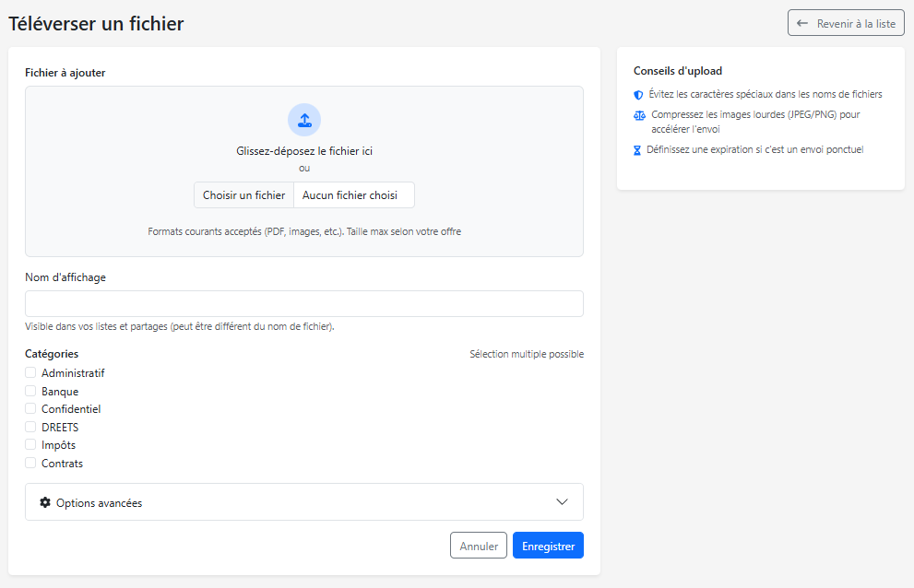Enable the Banque checkbox
This screenshot has width=914, height=588.
[x=30, y=391]
